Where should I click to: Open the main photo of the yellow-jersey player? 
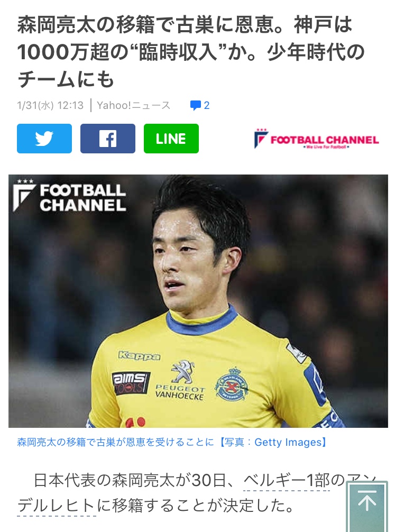[198, 301]
